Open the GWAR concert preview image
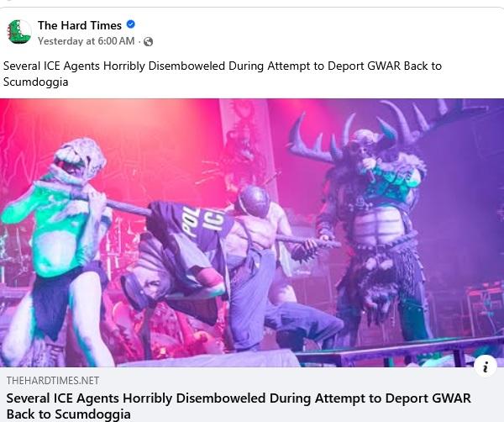 coord(252,233)
